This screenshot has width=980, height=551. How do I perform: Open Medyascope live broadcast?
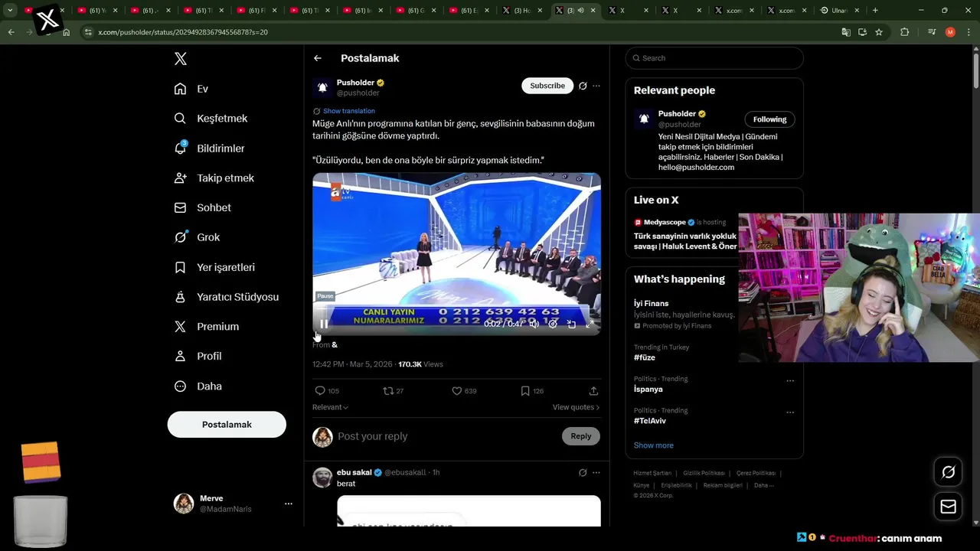(685, 234)
